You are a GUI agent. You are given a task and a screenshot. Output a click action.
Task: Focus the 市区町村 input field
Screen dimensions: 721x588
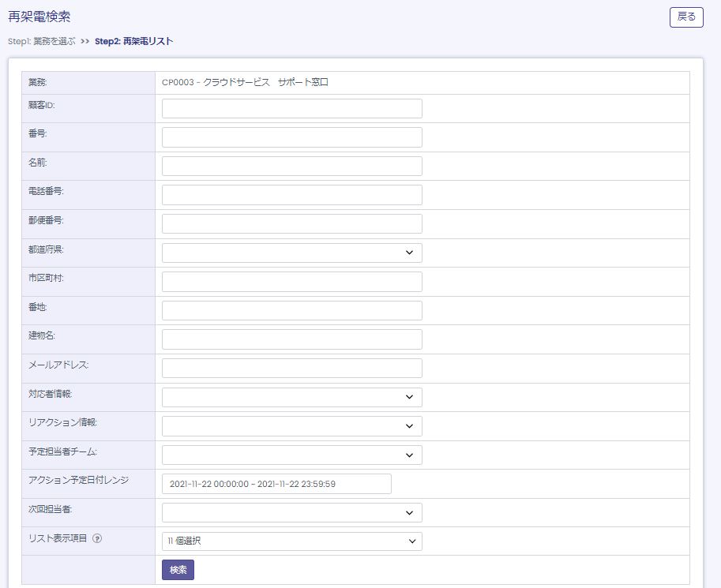click(x=291, y=282)
